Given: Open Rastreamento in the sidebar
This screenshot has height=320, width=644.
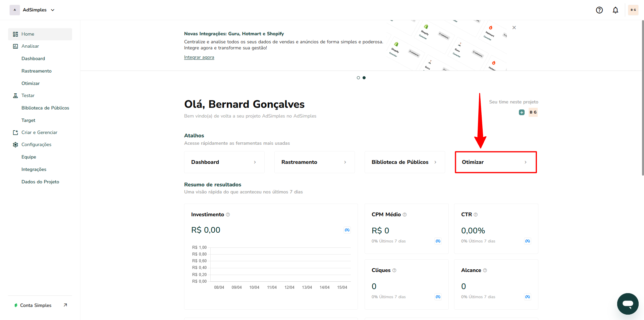Looking at the screenshot, I should 37,71.
